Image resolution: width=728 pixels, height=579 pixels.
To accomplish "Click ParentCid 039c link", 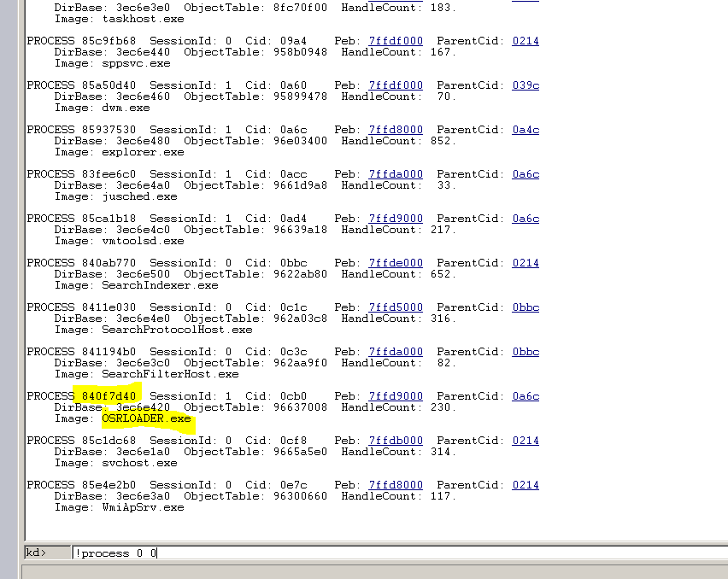I will [525, 85].
